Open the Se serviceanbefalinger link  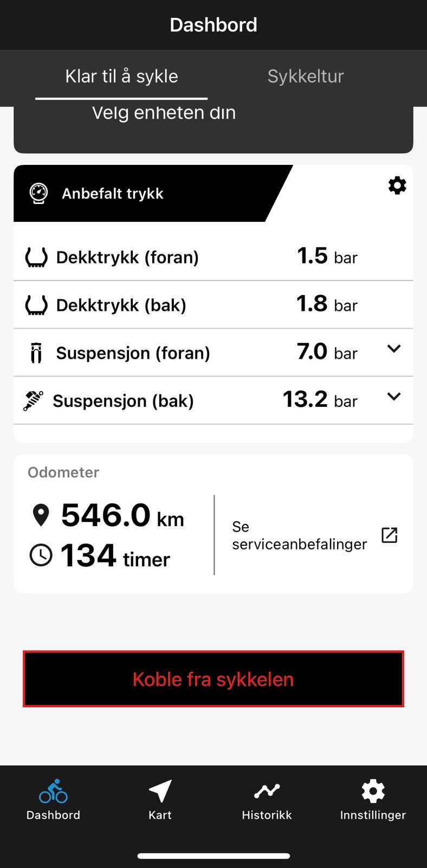[x=299, y=535]
